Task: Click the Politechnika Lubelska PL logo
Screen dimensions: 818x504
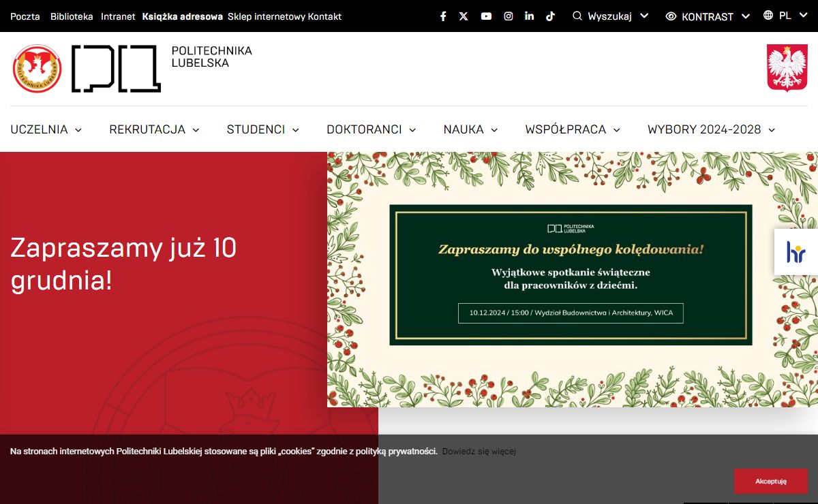Action: coord(117,69)
